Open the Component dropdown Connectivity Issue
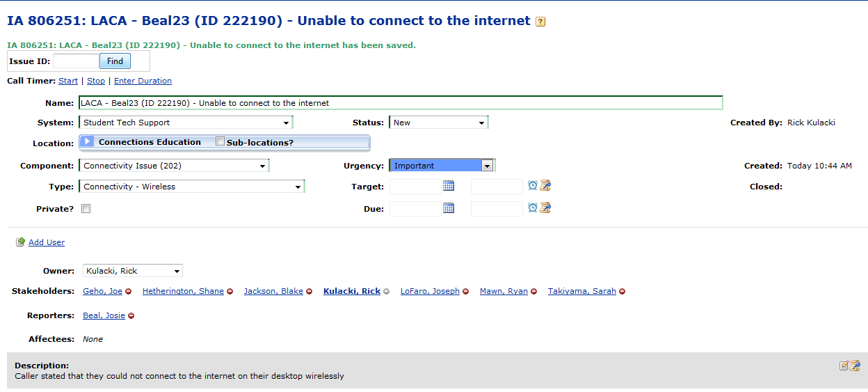 pyautogui.click(x=174, y=166)
